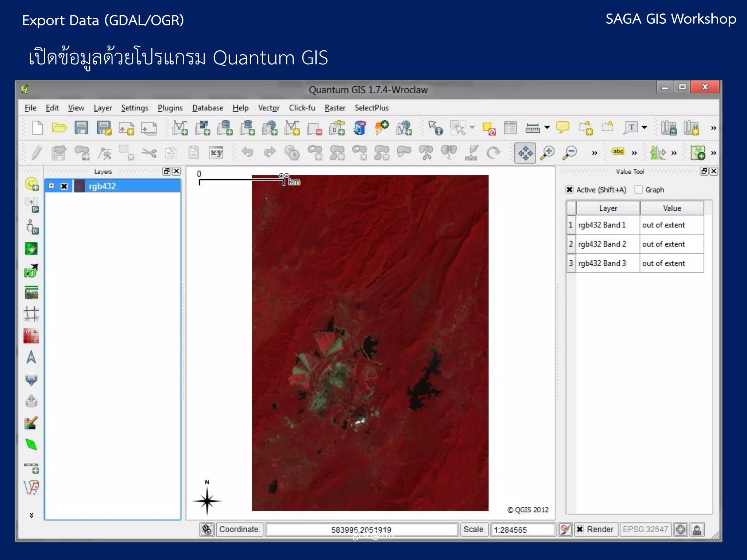Screen dimensions: 747x560
Task: Select the Zoom Out magnifier tool
Action: pyautogui.click(x=570, y=153)
